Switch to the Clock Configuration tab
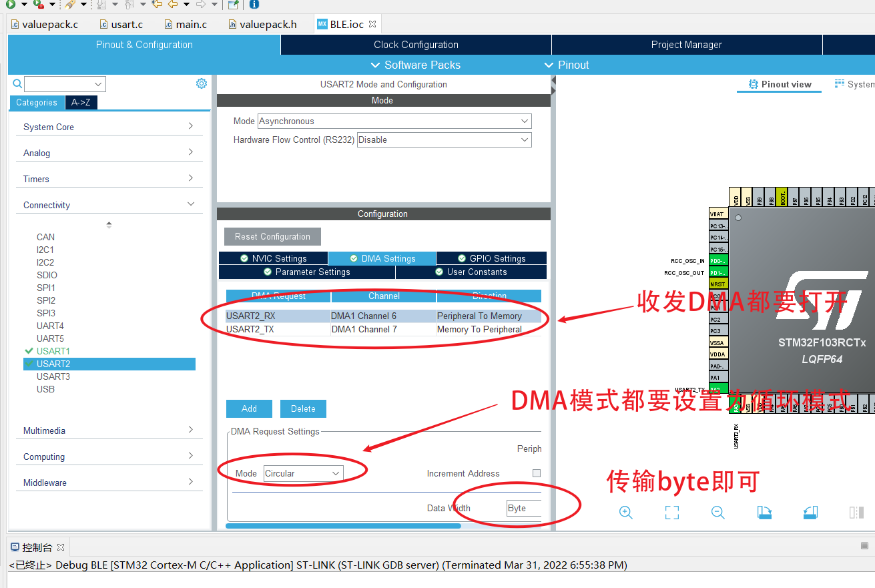 [416, 45]
